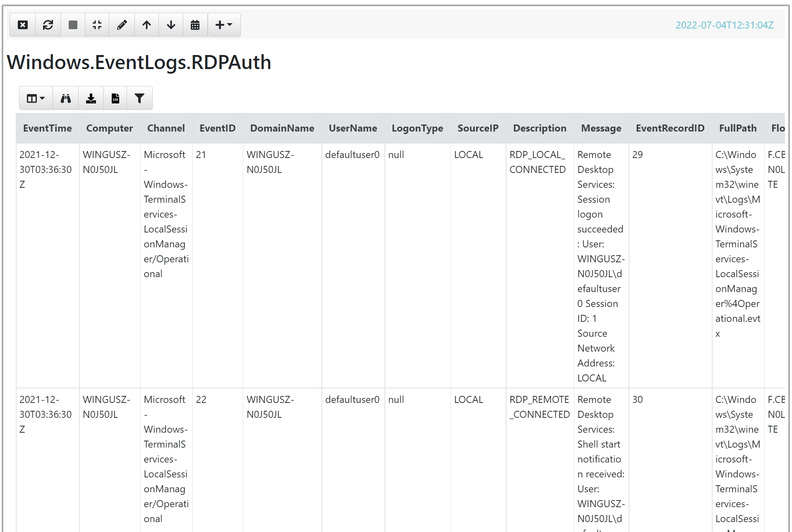
Task: Click the LogonType column header
Action: tap(418, 128)
